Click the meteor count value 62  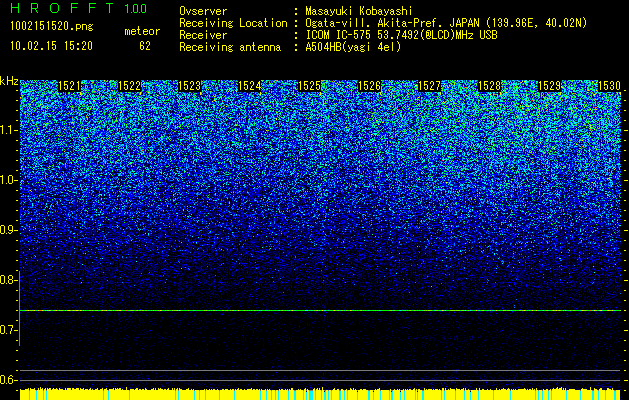(x=145, y=46)
